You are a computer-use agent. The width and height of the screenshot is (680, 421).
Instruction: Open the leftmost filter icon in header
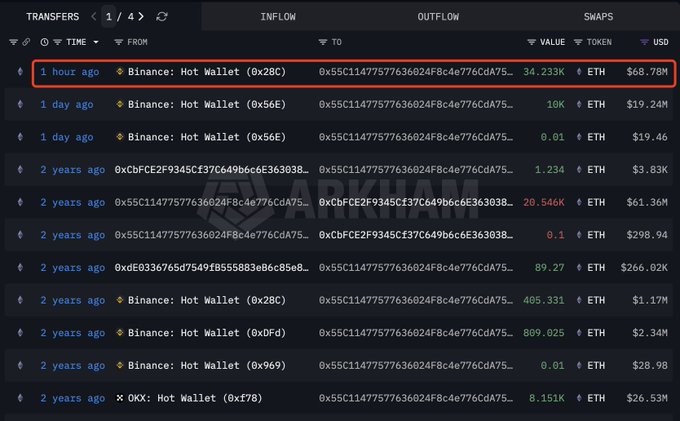point(13,42)
